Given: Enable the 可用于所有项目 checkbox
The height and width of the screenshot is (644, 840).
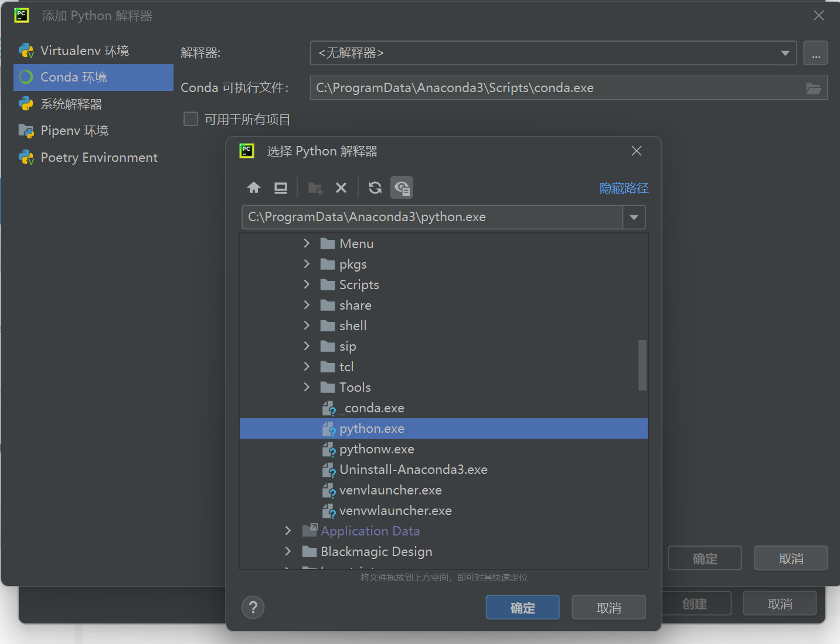Looking at the screenshot, I should tap(191, 120).
